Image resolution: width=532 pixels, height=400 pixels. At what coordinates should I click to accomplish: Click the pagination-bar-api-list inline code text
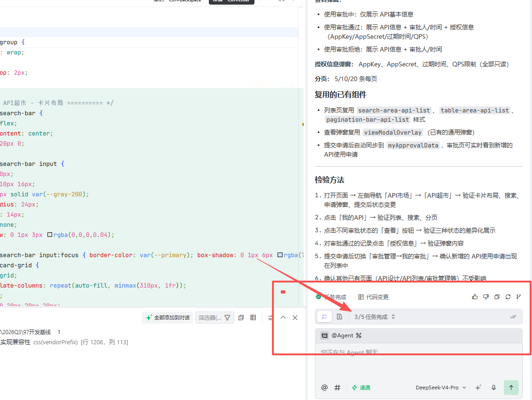(x=367, y=119)
